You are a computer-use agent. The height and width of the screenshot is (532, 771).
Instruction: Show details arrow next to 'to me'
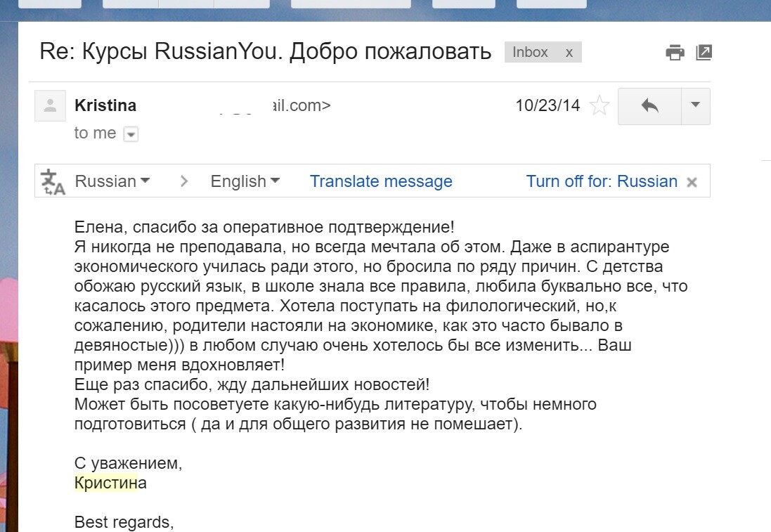[131, 134]
